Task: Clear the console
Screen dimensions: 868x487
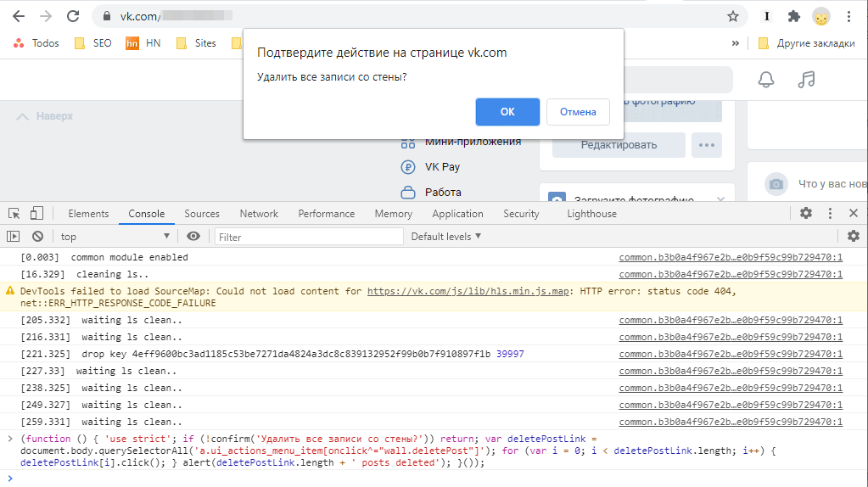Action: click(x=37, y=237)
